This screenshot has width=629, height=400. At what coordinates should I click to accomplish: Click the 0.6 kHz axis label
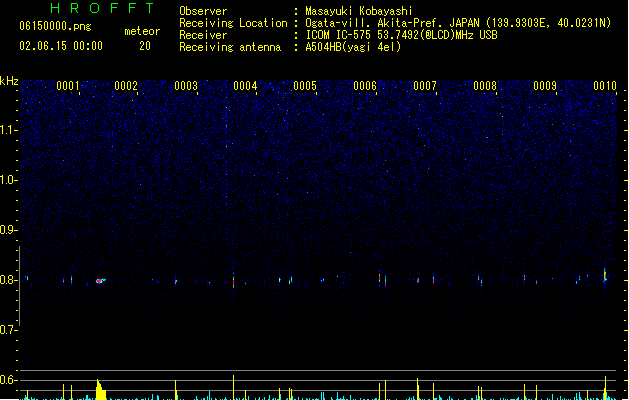(x=9, y=380)
